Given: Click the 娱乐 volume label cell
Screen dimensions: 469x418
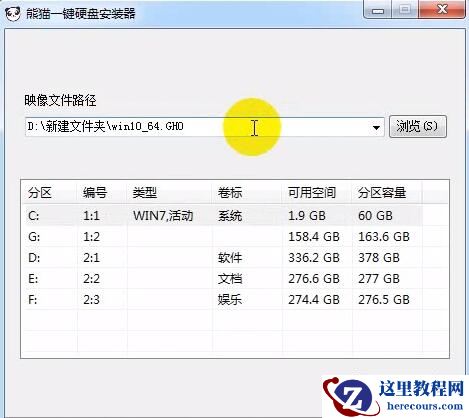Looking at the screenshot, I should (230, 300).
